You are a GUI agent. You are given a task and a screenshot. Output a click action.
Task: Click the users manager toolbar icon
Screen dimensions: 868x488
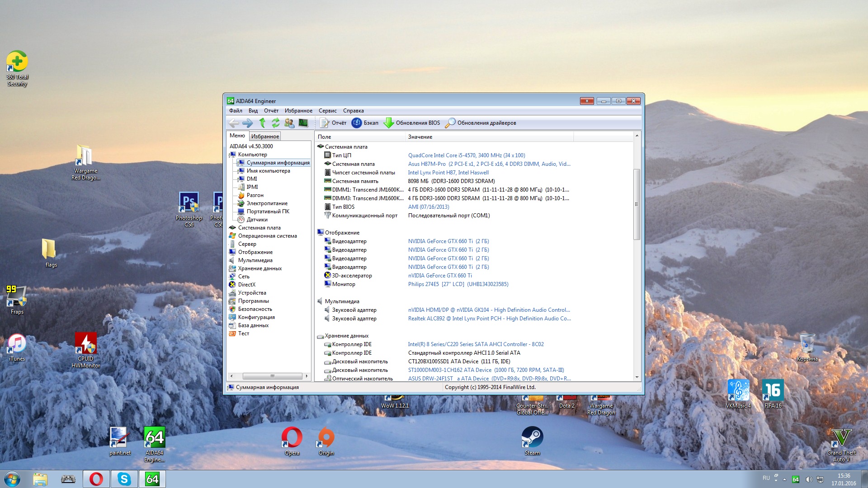[x=289, y=123]
